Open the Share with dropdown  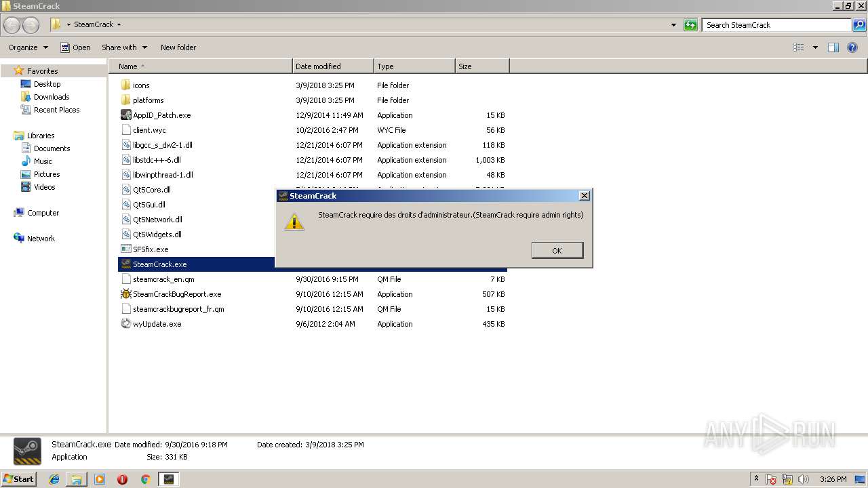coord(124,47)
